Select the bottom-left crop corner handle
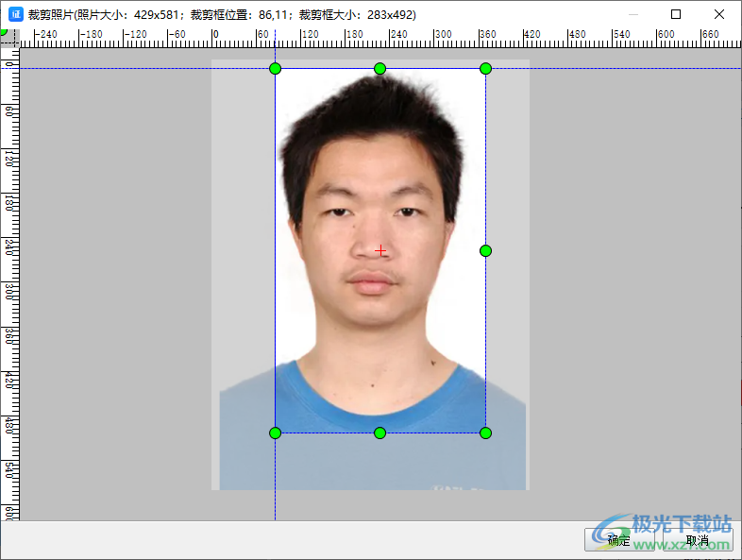 pos(276,433)
